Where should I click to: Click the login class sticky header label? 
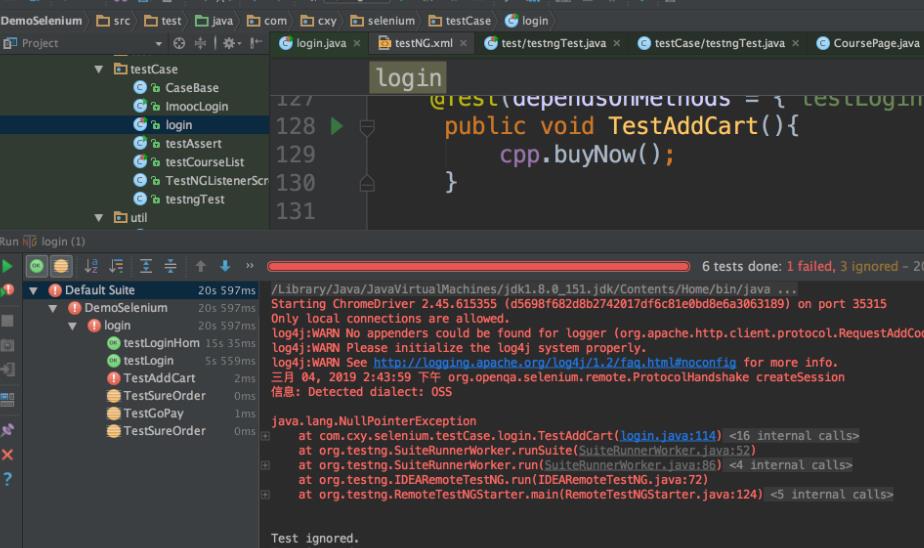[408, 78]
